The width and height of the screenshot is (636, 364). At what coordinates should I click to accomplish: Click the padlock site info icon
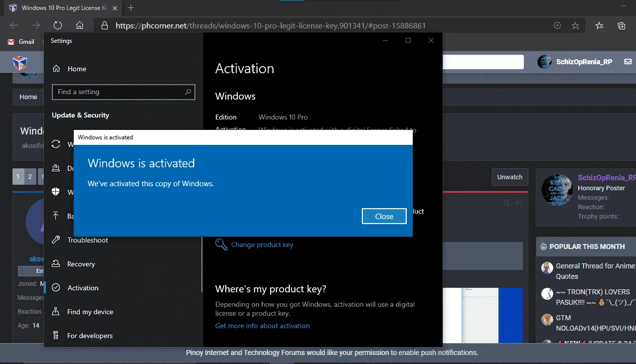coord(104,25)
